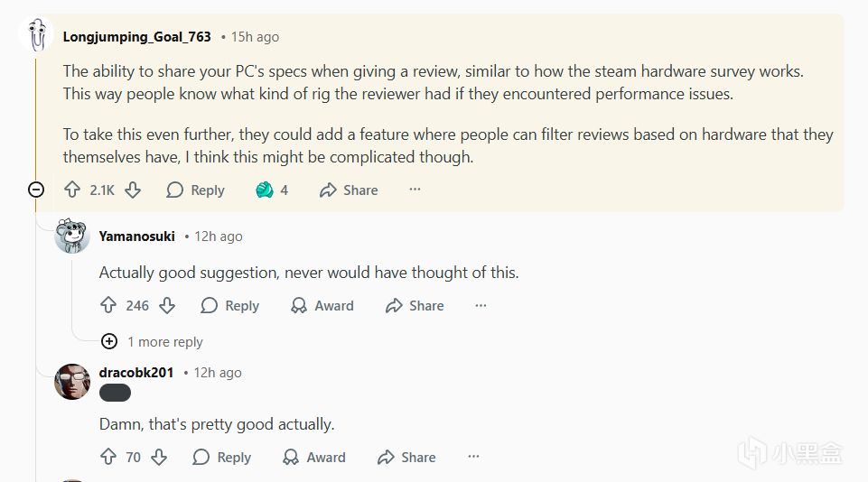The height and width of the screenshot is (482, 868).
Task: Share Yamanosuki's comment
Action: tap(415, 306)
